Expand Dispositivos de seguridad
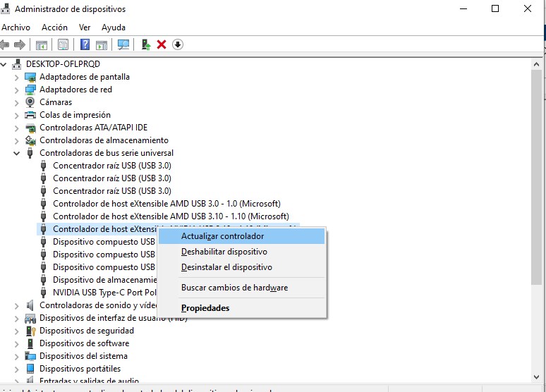 16,331
